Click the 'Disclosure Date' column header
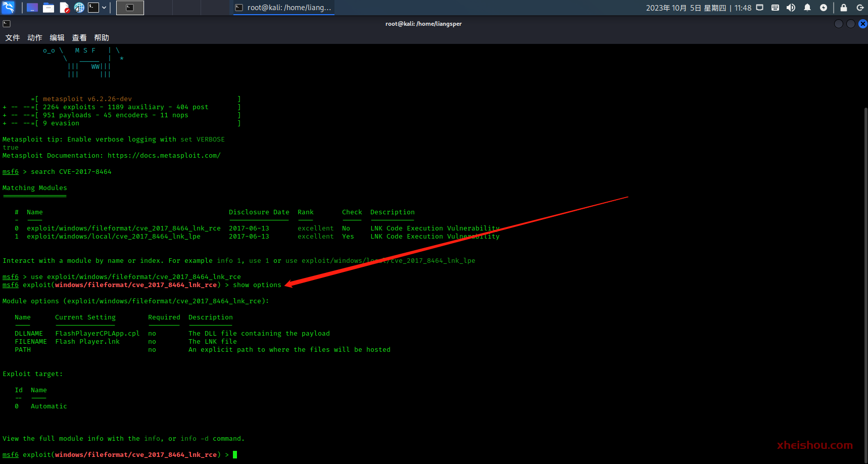 [259, 212]
